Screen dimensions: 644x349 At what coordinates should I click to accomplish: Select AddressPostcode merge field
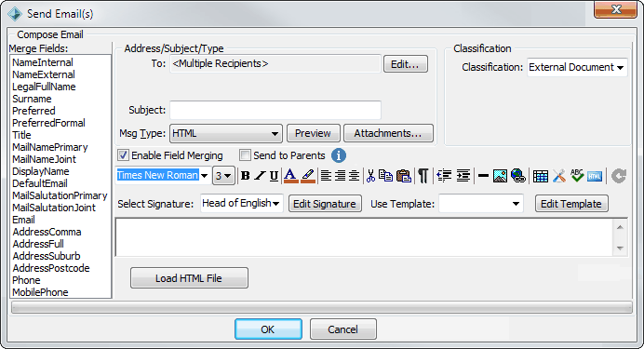point(51,268)
